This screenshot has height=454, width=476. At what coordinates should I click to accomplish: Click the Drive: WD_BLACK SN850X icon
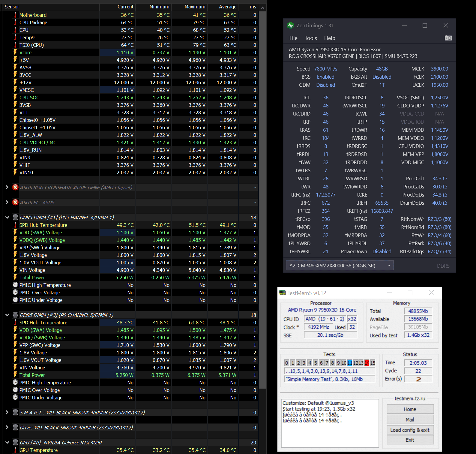(x=15, y=427)
